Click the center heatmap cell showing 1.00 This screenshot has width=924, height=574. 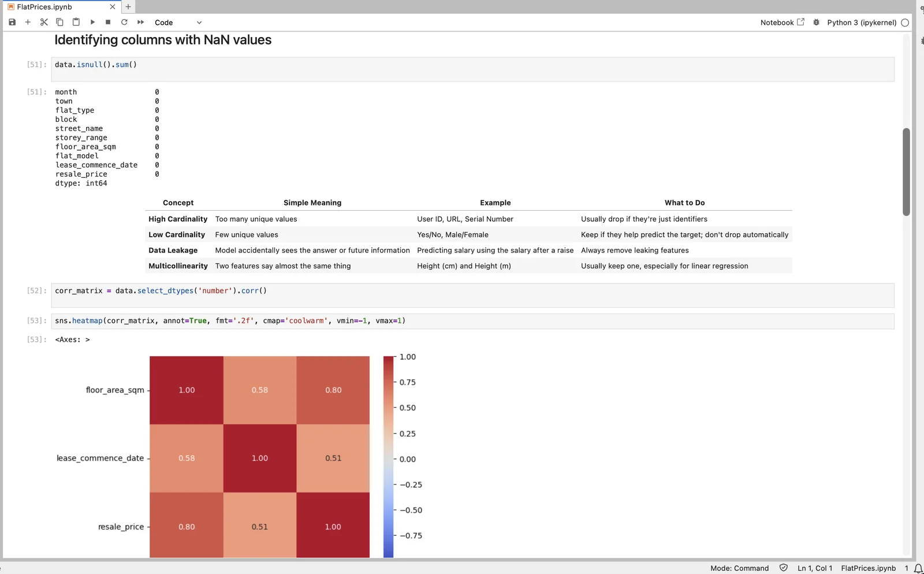260,458
